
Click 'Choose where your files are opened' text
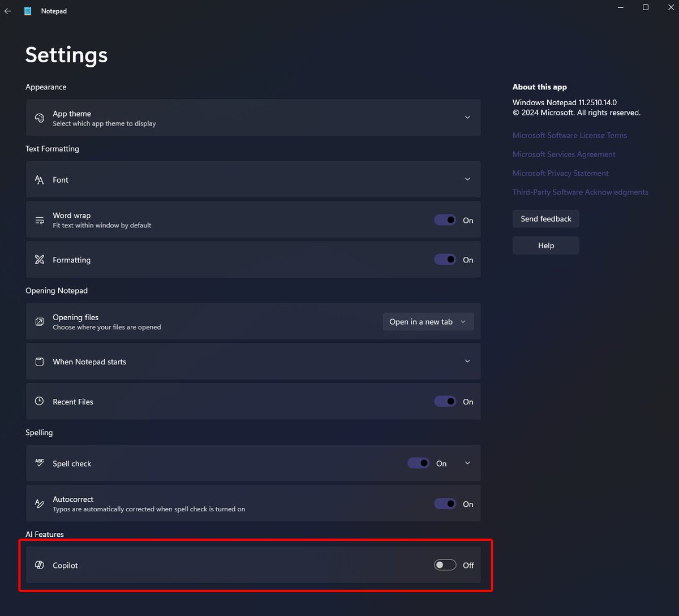tap(107, 327)
